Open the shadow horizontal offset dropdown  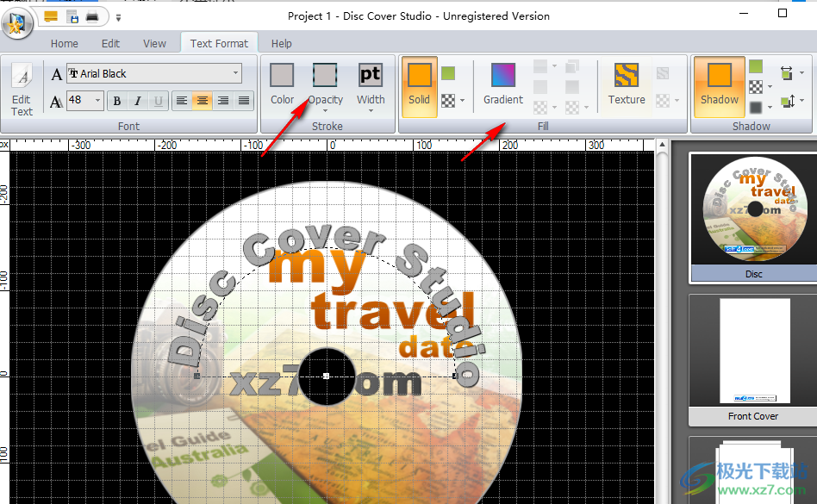point(801,73)
